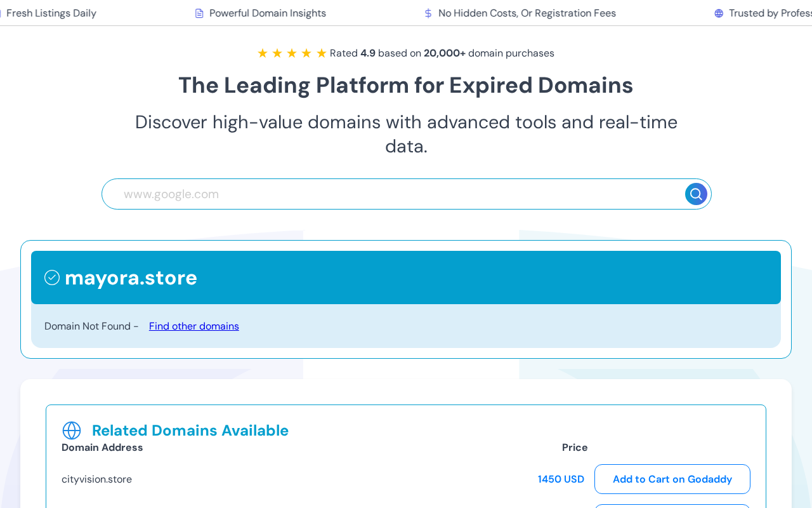Click the 1450 USD price
Viewport: 812px width, 508px height.
click(x=561, y=479)
